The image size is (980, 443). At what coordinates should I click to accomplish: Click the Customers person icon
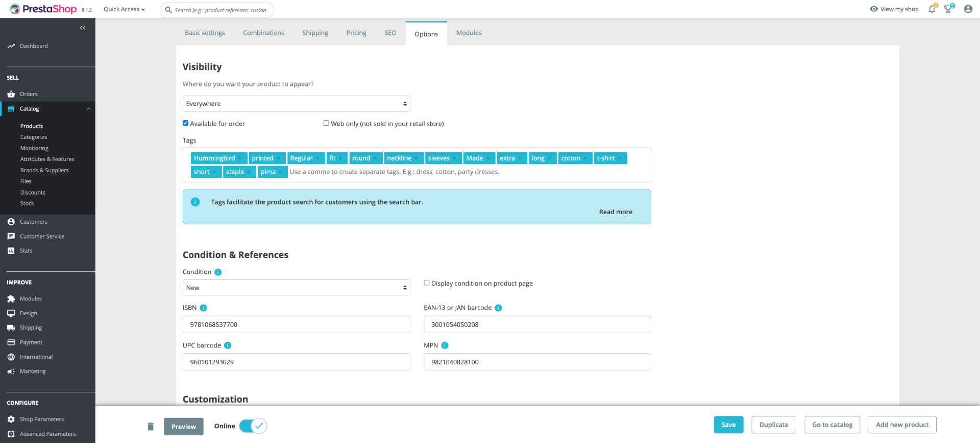click(x=11, y=222)
